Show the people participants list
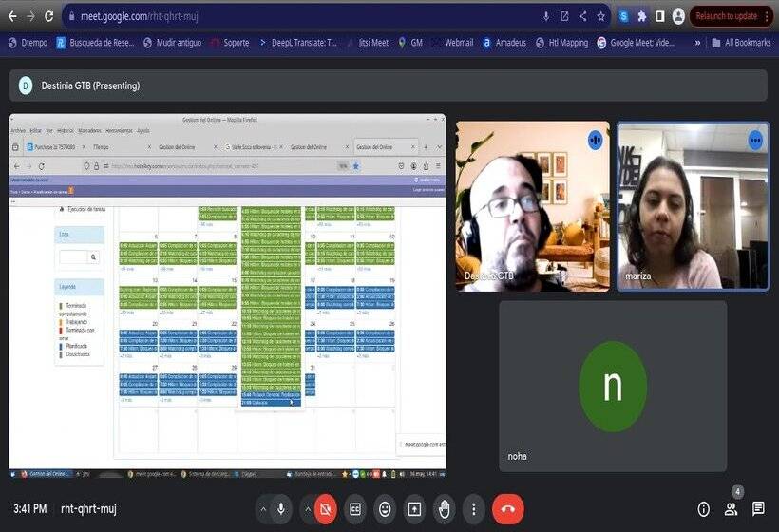 [731, 509]
